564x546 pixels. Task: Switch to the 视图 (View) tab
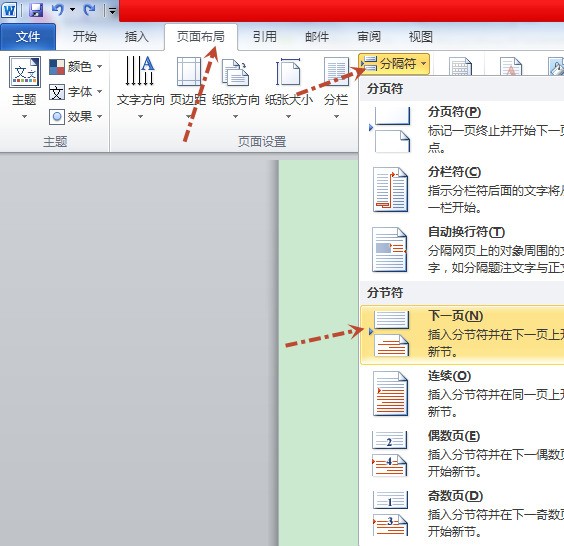click(x=420, y=36)
